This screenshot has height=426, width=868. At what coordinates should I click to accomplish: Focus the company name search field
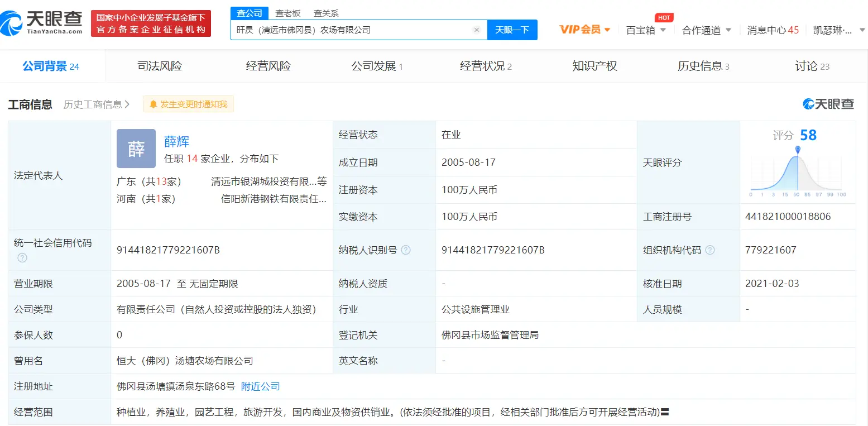[x=359, y=30]
